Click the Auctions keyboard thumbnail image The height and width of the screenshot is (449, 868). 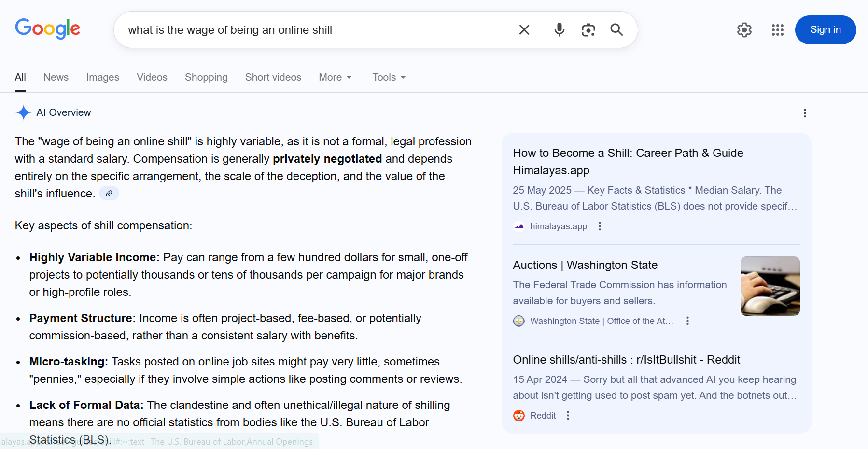click(x=770, y=286)
